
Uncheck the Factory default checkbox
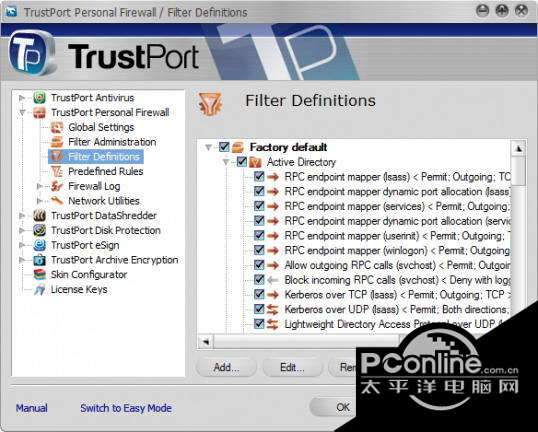224,147
